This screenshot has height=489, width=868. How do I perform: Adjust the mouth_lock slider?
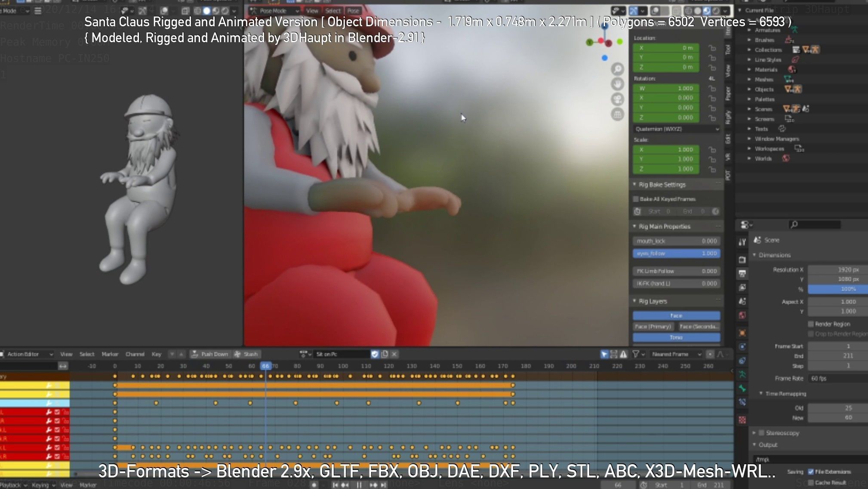pos(677,241)
